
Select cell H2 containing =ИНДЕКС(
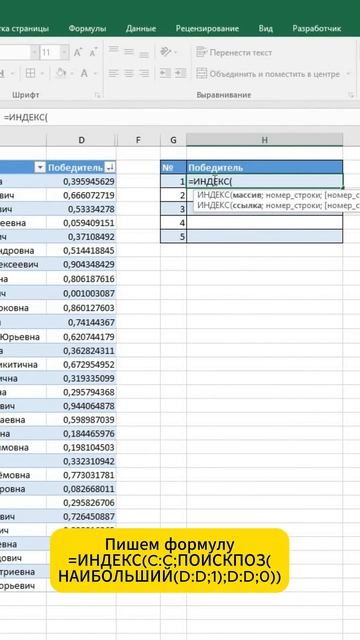click(x=264, y=181)
